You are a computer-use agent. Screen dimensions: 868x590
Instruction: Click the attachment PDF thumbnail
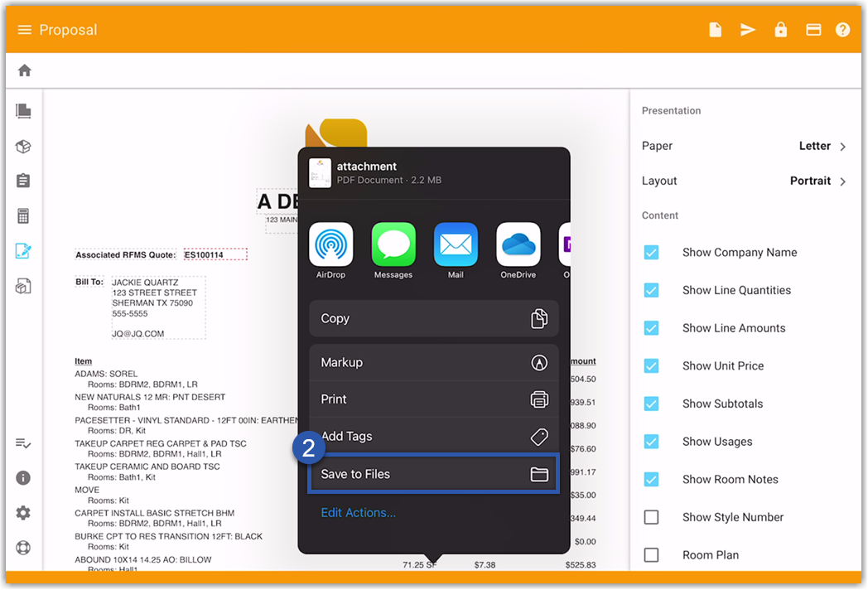pos(320,173)
